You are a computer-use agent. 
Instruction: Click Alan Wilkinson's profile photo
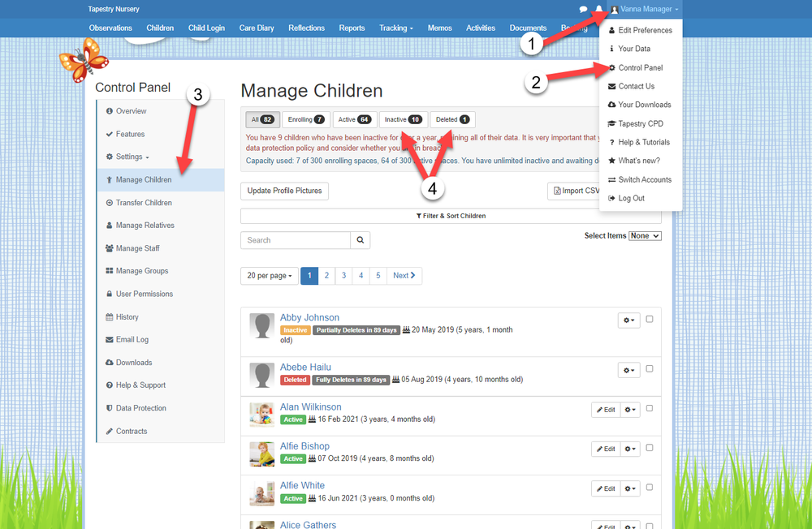point(262,415)
